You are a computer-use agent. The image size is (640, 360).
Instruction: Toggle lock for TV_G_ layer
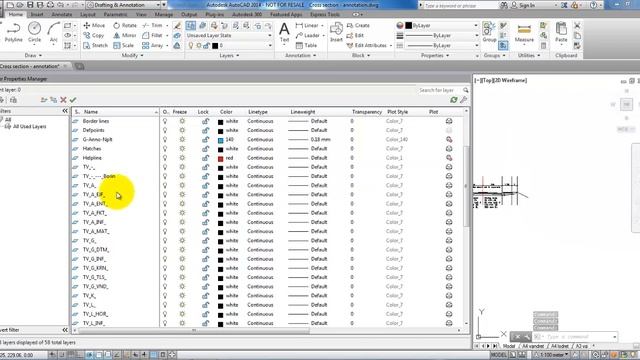pyautogui.click(x=205, y=240)
